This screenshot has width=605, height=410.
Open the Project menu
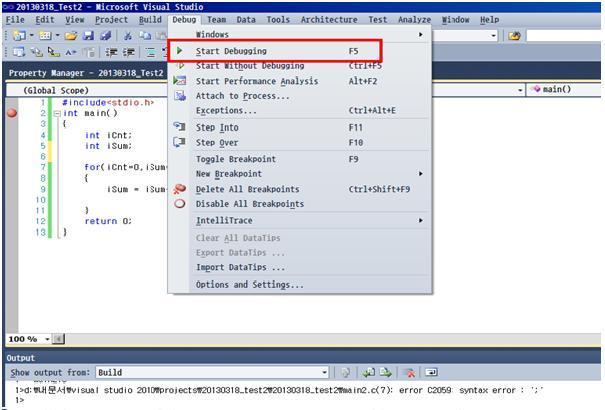click(112, 20)
